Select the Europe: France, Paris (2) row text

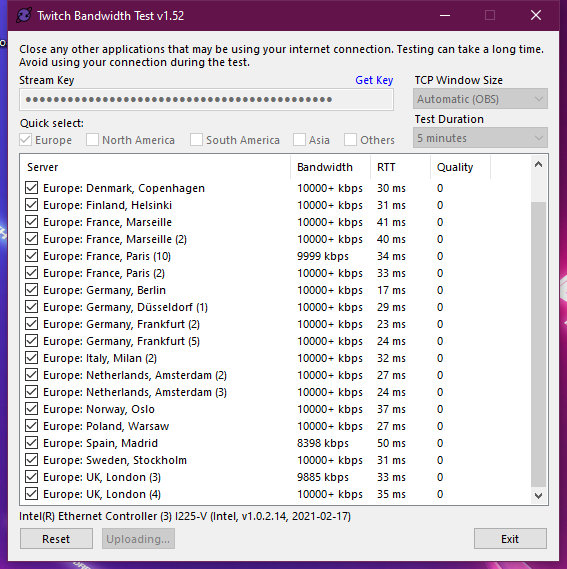click(x=104, y=273)
